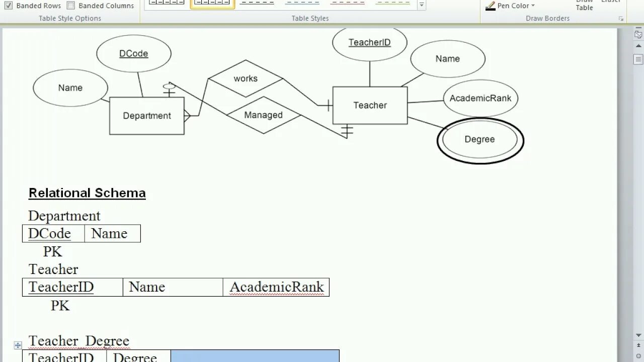
Task: Expand the Table Styles gallery
Action: 422,5
